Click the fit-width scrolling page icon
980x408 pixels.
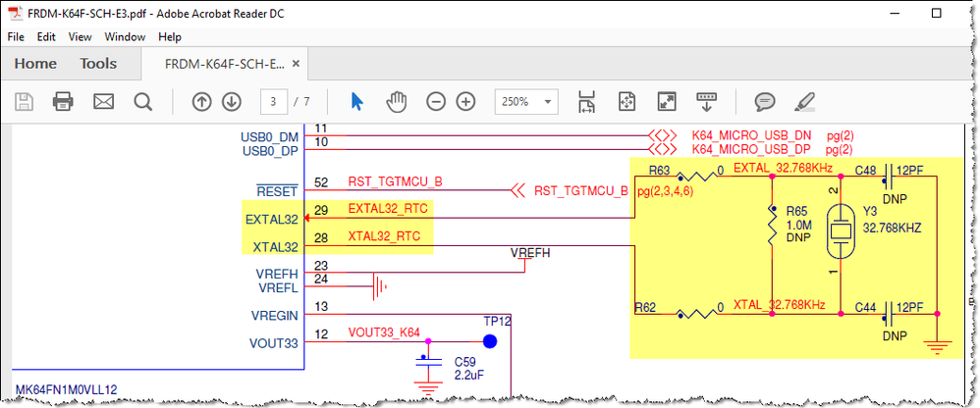[x=587, y=101]
